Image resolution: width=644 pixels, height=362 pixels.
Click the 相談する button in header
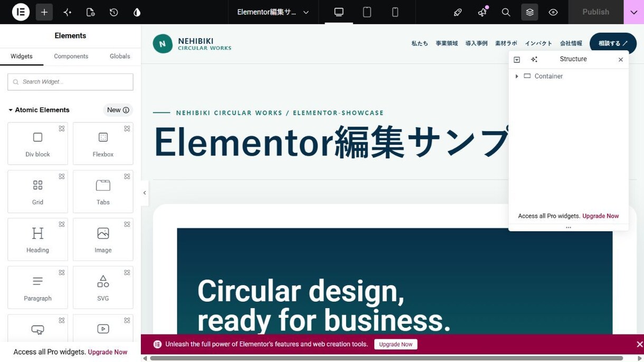(x=613, y=43)
